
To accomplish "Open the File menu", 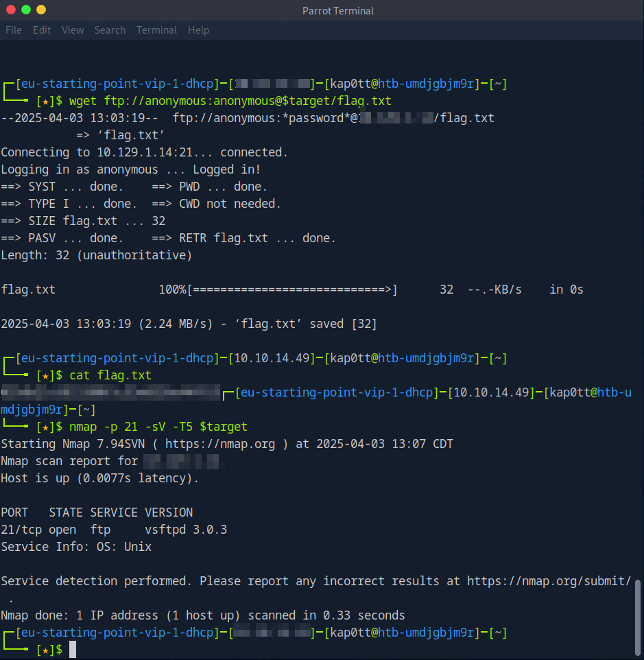I will pyautogui.click(x=14, y=30).
